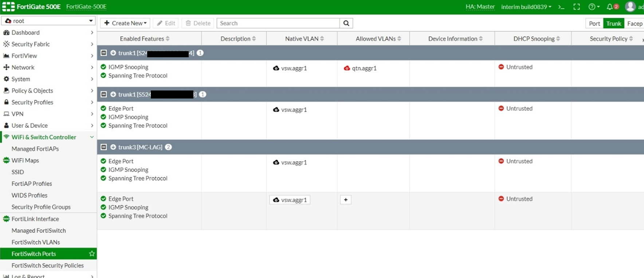Collapse the trunk3 [MC-LAG] group
This screenshot has width=644, height=278.
[x=104, y=147]
